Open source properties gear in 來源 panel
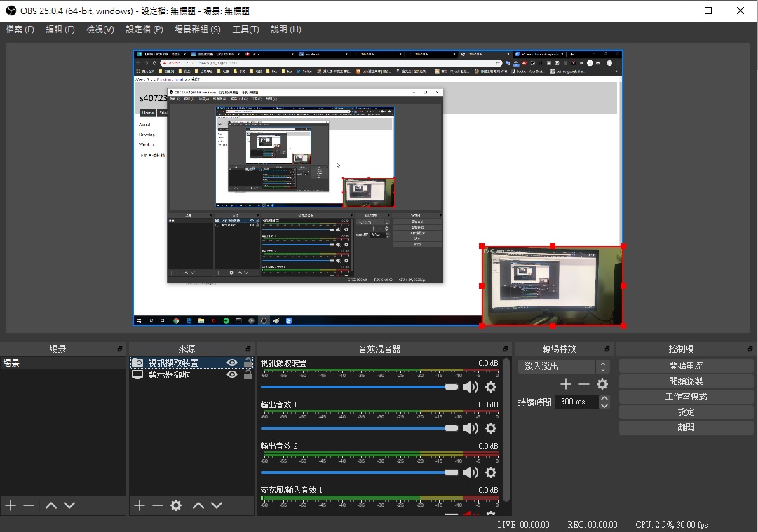758x532 pixels. (176, 505)
